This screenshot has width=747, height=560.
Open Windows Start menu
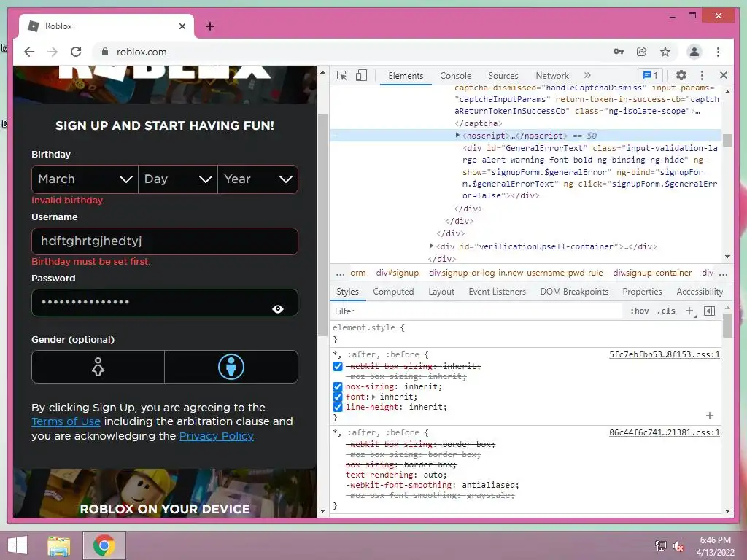18,545
